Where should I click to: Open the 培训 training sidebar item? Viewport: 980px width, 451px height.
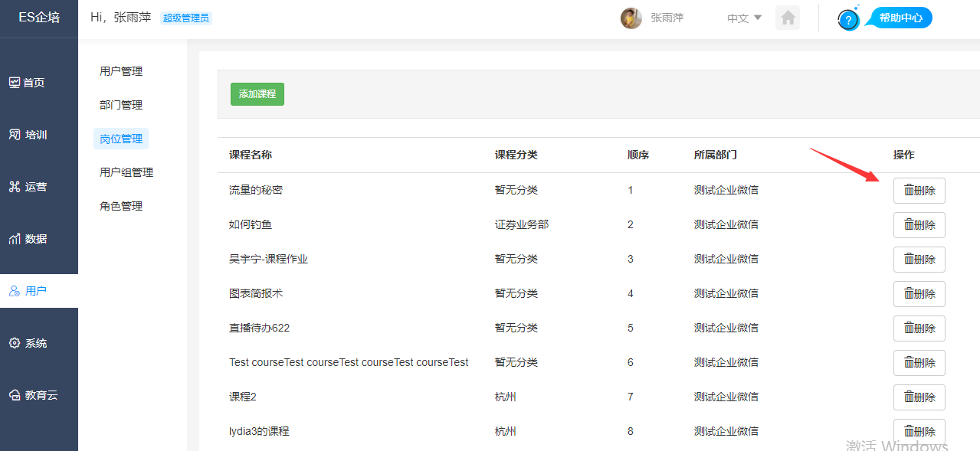coord(28,135)
